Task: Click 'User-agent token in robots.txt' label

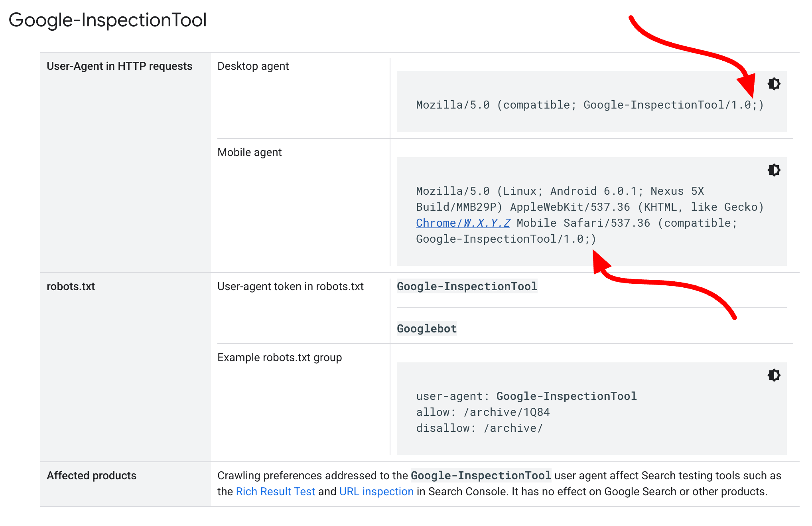Action: point(290,287)
